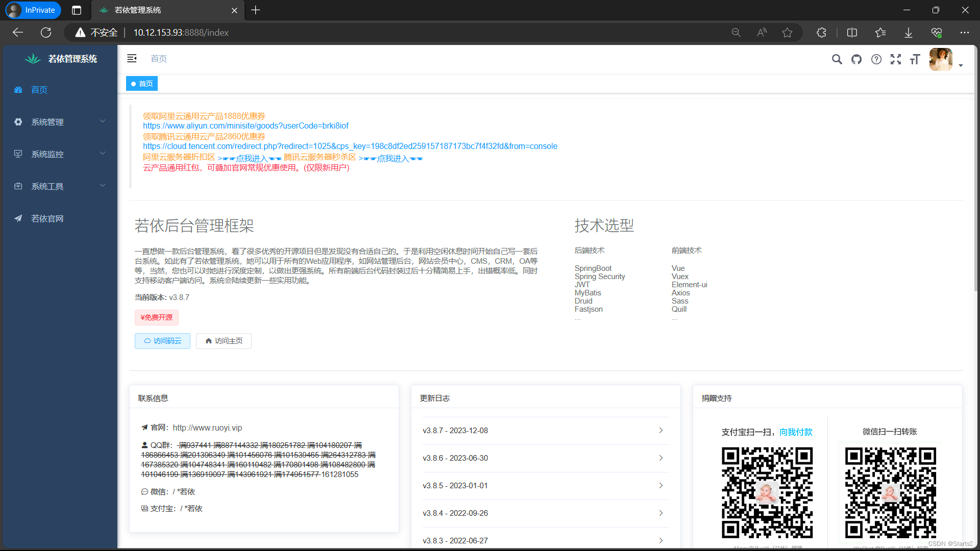Click the 不安全 security warning indicator
This screenshot has height=551, width=980.
pyautogui.click(x=96, y=33)
